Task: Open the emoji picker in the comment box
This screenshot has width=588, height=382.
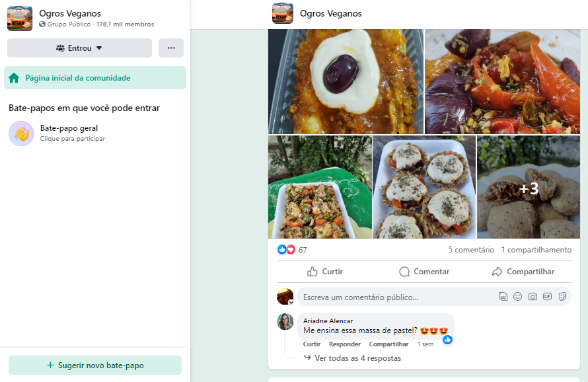Action: click(517, 297)
